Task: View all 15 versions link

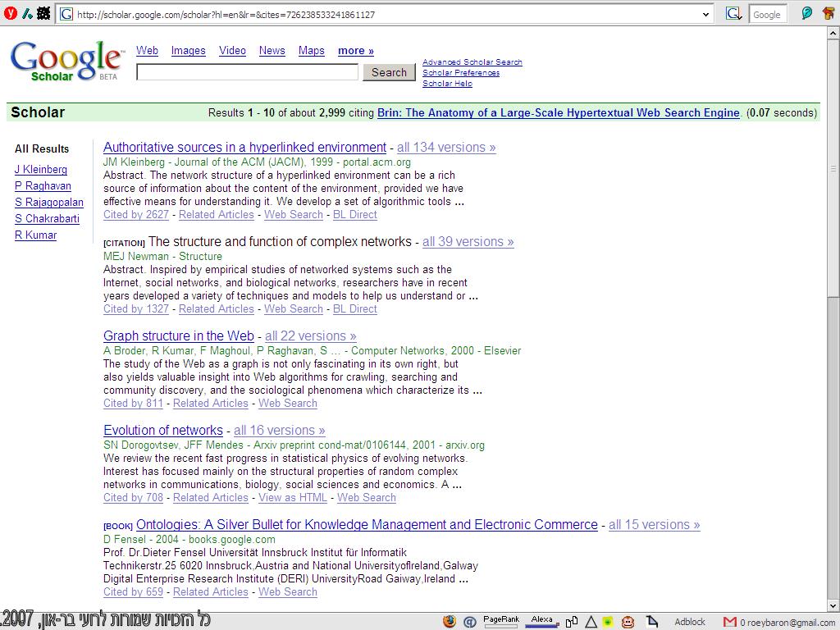Action: tap(654, 524)
